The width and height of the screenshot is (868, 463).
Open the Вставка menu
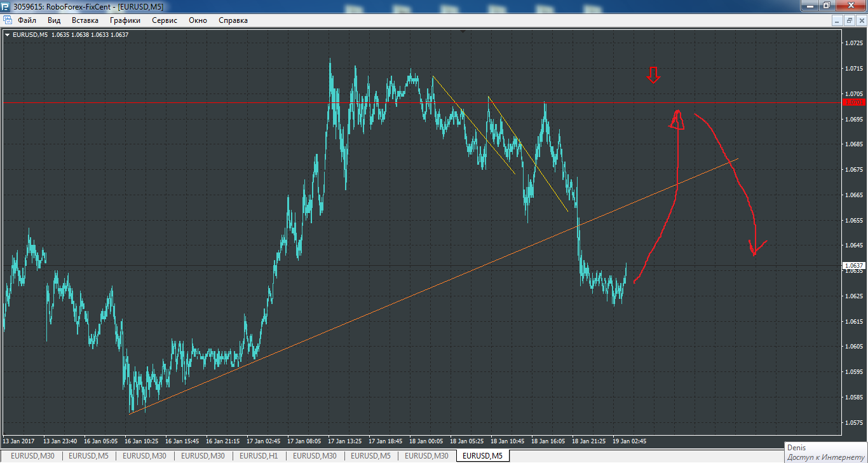click(85, 20)
